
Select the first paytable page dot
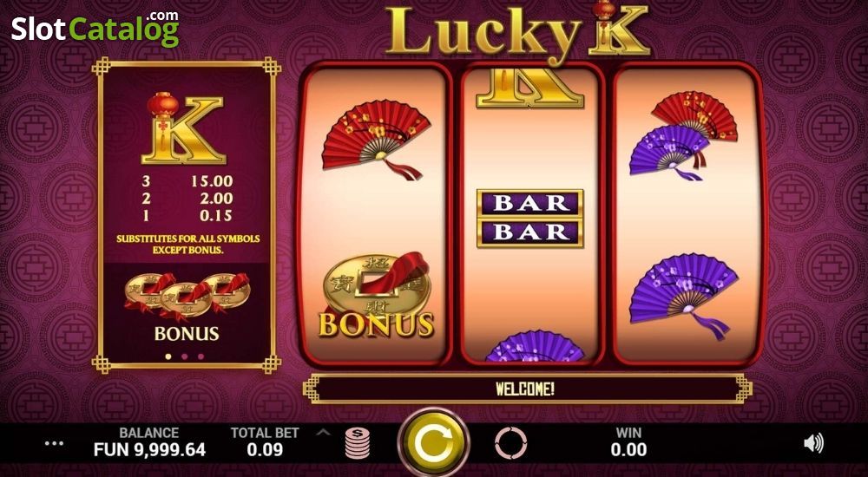coord(168,356)
